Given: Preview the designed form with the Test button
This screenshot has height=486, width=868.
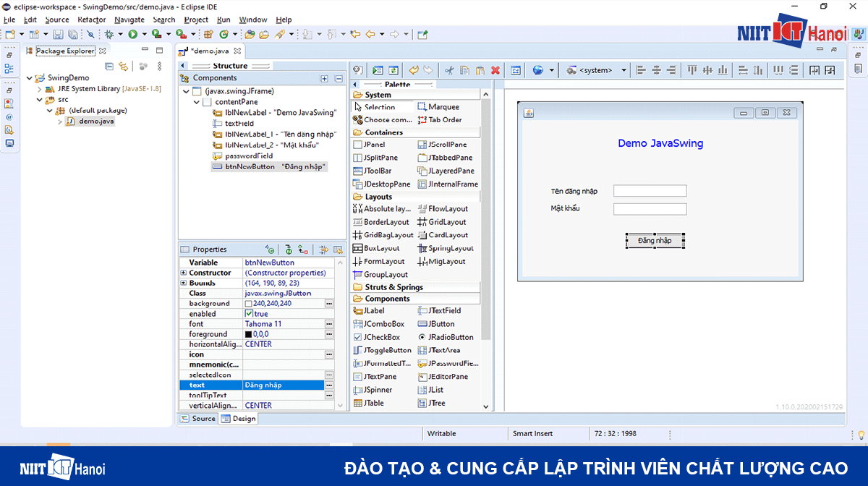Looking at the screenshot, I should [x=377, y=70].
